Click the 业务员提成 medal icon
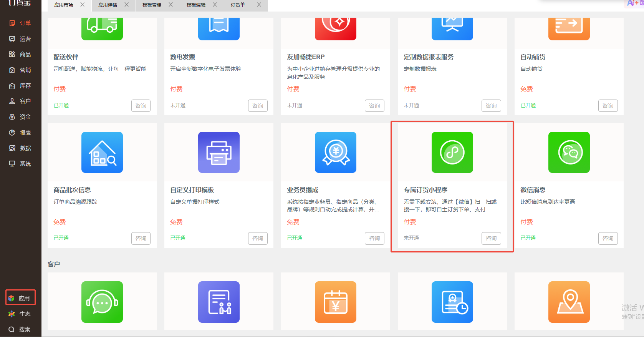Screen dimensions: 644x337 click(336, 152)
